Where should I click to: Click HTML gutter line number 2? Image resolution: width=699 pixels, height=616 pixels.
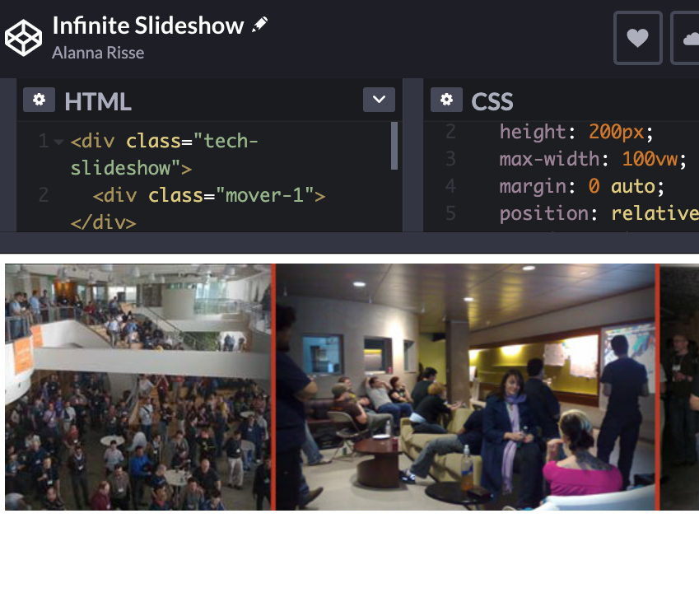43,196
